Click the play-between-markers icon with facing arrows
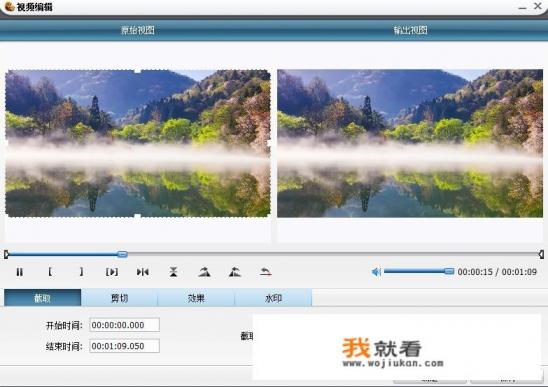The width and height of the screenshot is (548, 387). pos(143,272)
